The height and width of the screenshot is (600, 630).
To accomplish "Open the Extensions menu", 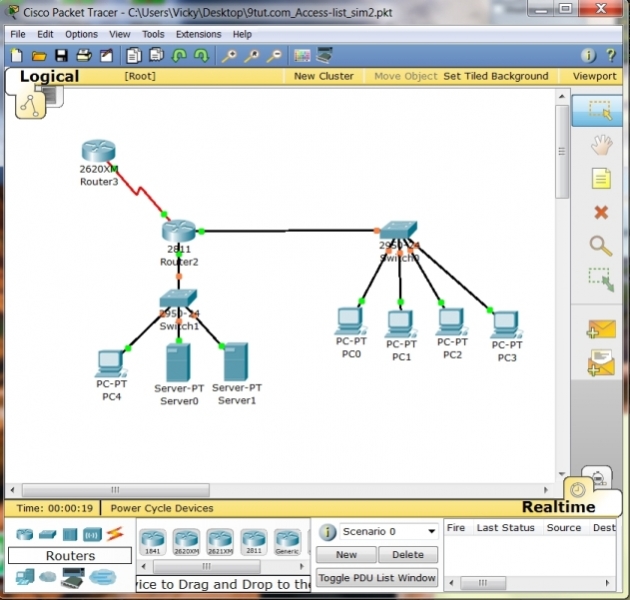I will coord(198,34).
